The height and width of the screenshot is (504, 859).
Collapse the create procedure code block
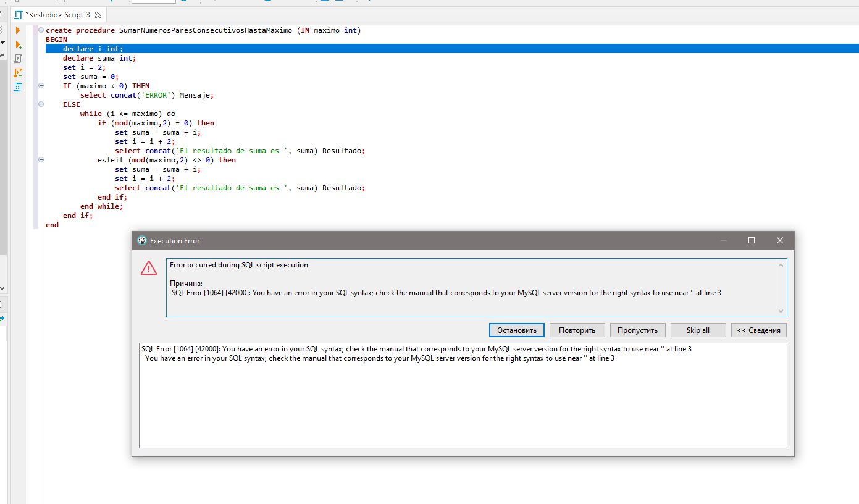[41, 30]
